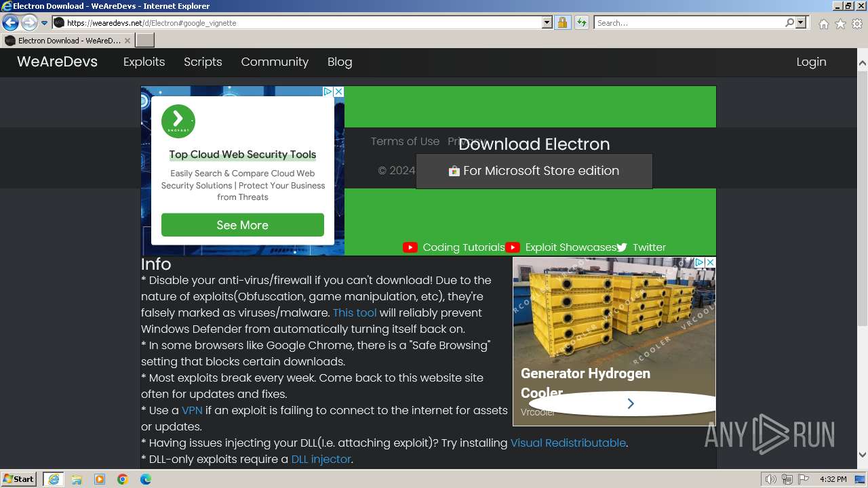Open a new blank tab
This screenshot has width=868, height=488.
pyautogui.click(x=145, y=41)
